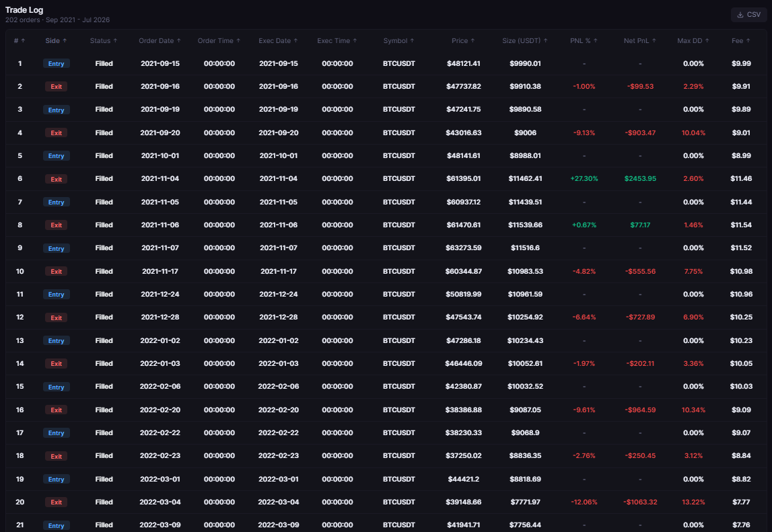Screen dimensions: 772x532
Task: Click the Exit badge in row 20
Action: [56, 502]
